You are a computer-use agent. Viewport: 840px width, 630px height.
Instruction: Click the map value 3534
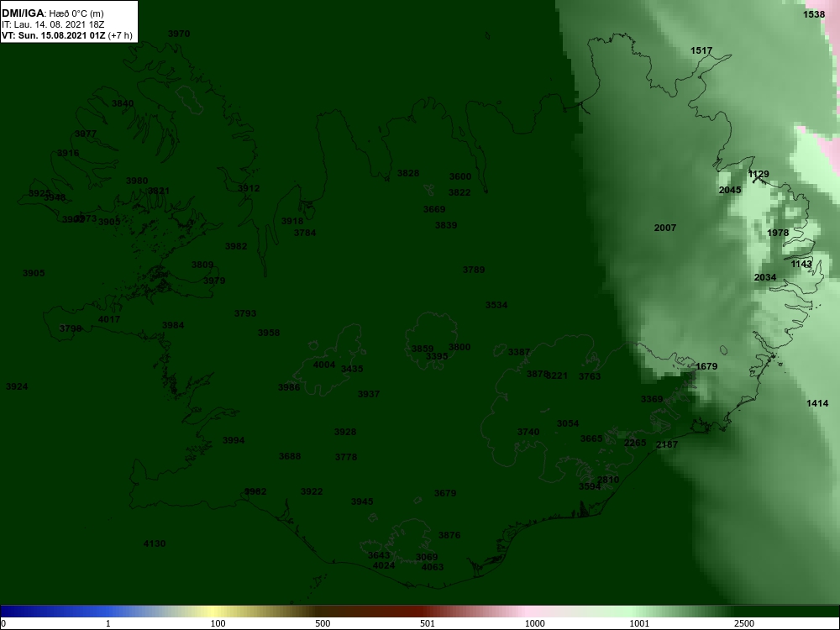(496, 306)
